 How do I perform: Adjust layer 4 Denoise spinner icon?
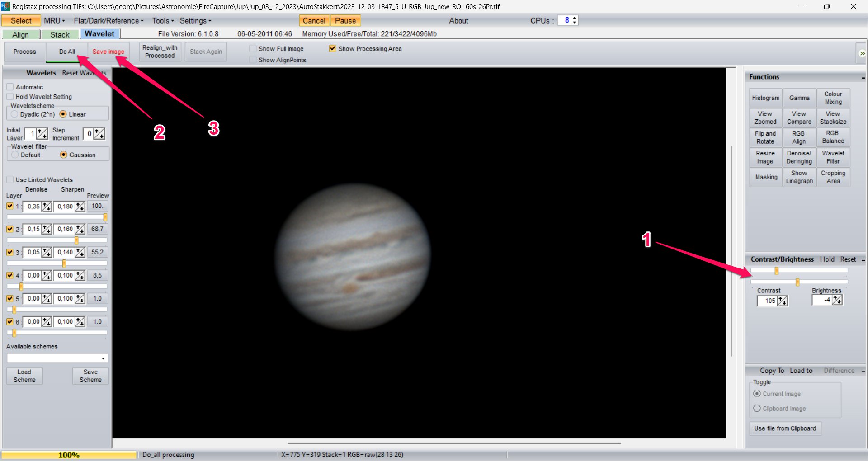point(47,275)
